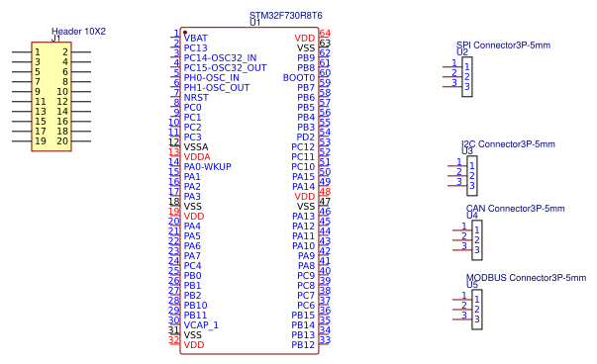Select the PC4 pin label
The image size is (597, 364).
click(192, 265)
